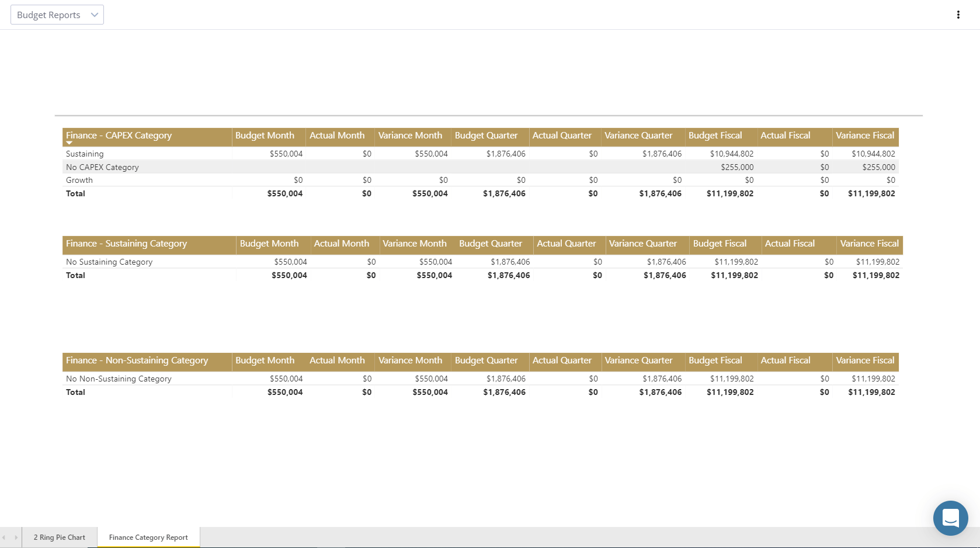Click Non-Sustaining table Budget Quarter header
Image resolution: width=980 pixels, height=548 pixels.
tap(486, 360)
